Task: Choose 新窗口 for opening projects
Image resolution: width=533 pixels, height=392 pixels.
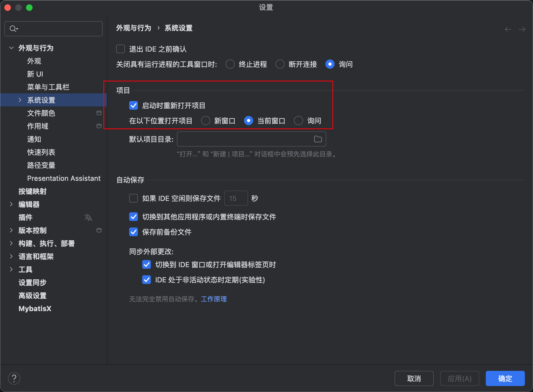Action: tap(206, 121)
